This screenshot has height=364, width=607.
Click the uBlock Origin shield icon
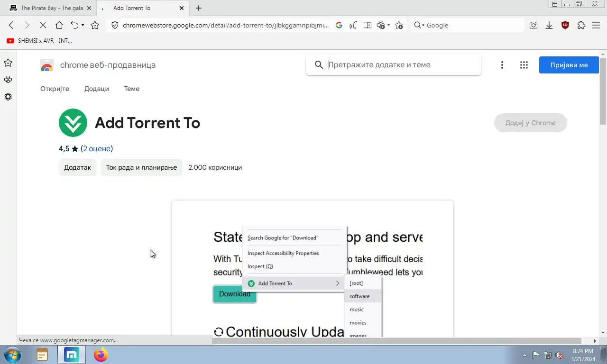(x=565, y=25)
